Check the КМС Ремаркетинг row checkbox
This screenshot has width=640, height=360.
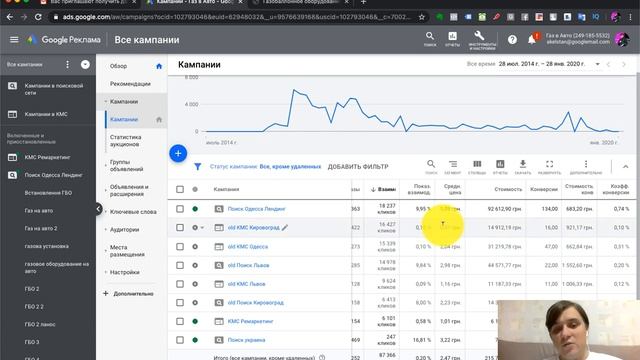[x=180, y=321]
